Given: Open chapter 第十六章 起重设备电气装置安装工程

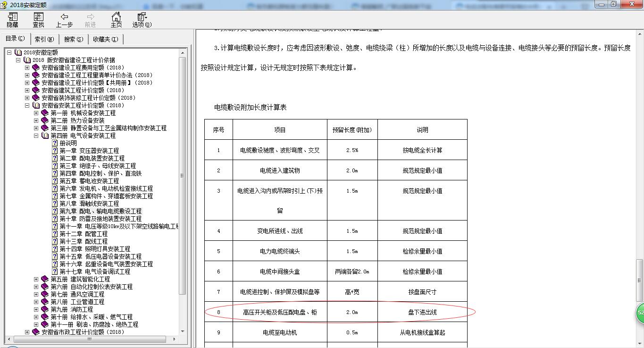Looking at the screenshot, I should (x=106, y=264).
